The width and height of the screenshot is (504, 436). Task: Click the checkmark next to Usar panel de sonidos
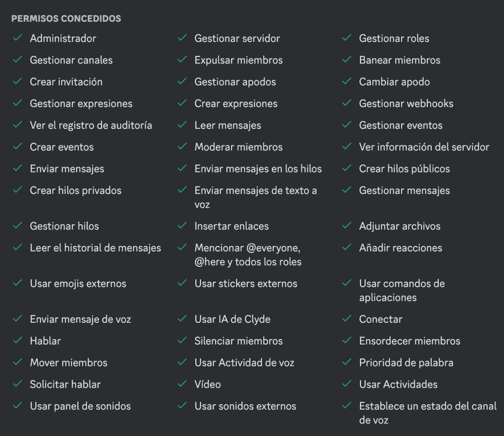pyautogui.click(x=18, y=406)
